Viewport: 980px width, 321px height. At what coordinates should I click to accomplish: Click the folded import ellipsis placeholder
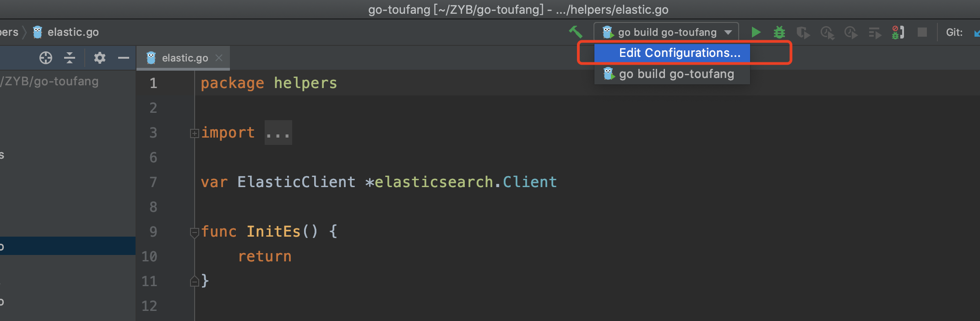(278, 133)
